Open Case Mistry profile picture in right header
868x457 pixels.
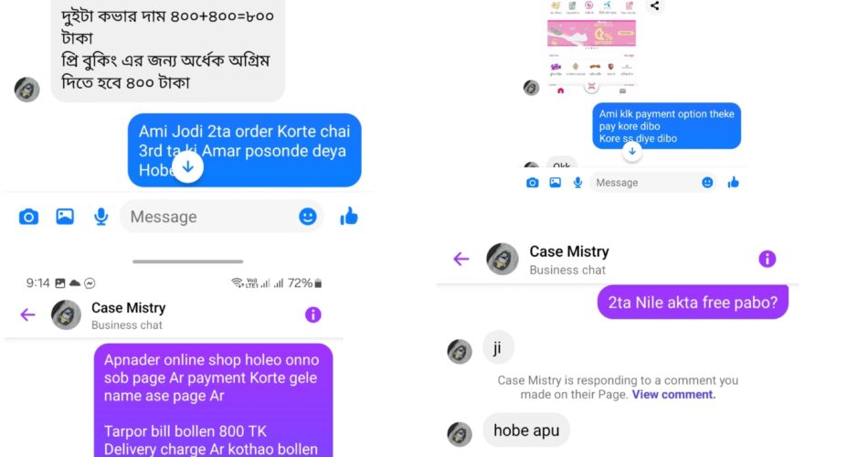503,259
